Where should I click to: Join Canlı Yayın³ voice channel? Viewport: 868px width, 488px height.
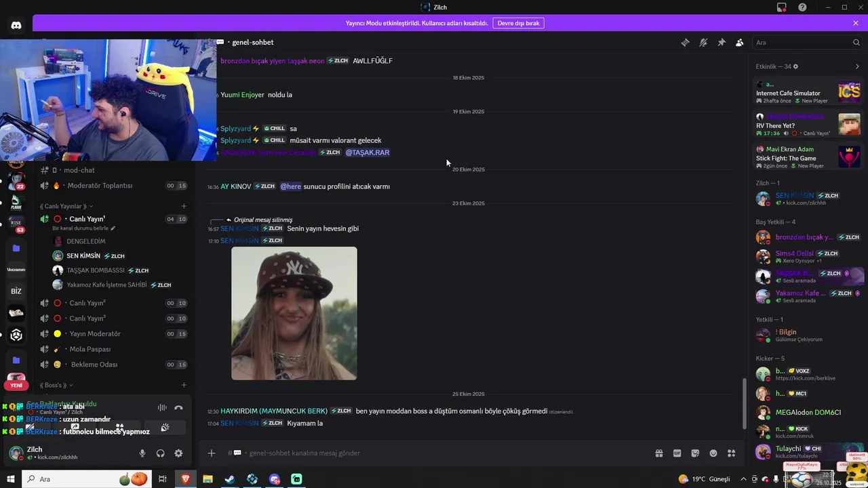(x=114, y=319)
